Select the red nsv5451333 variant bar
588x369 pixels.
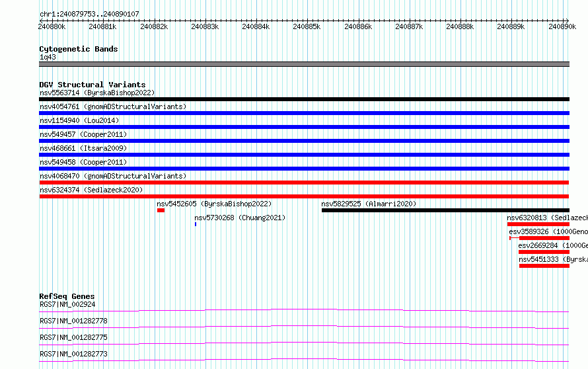click(544, 266)
